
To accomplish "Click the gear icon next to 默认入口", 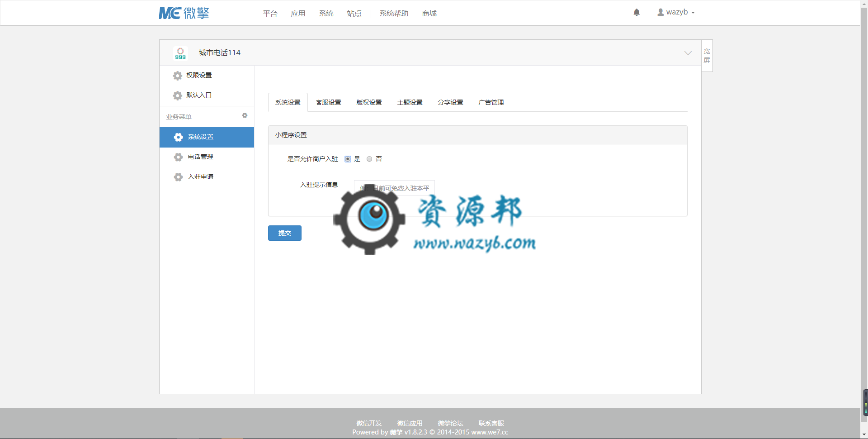I will click(x=178, y=95).
